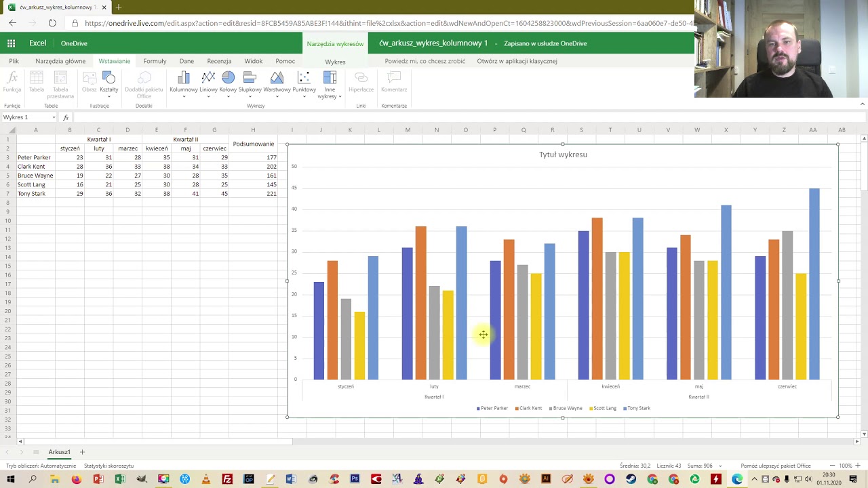
Task: Open the Pomoc tab
Action: point(285,61)
